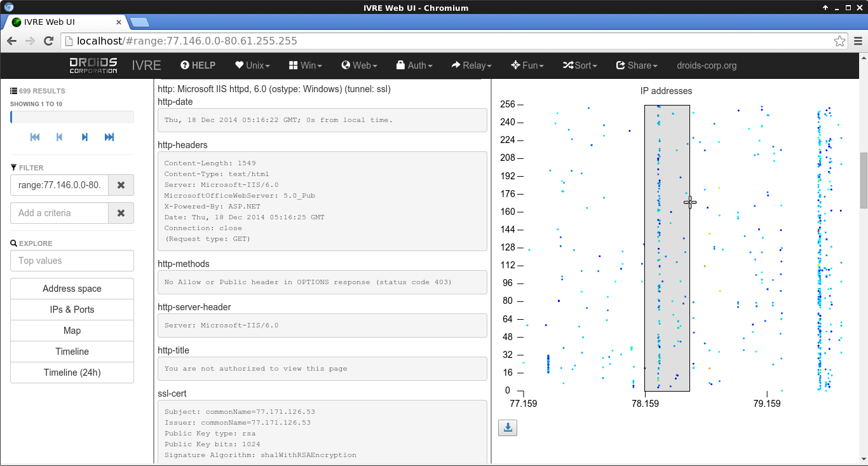
Task: Expand the Auth dropdown menu
Action: tap(414, 65)
